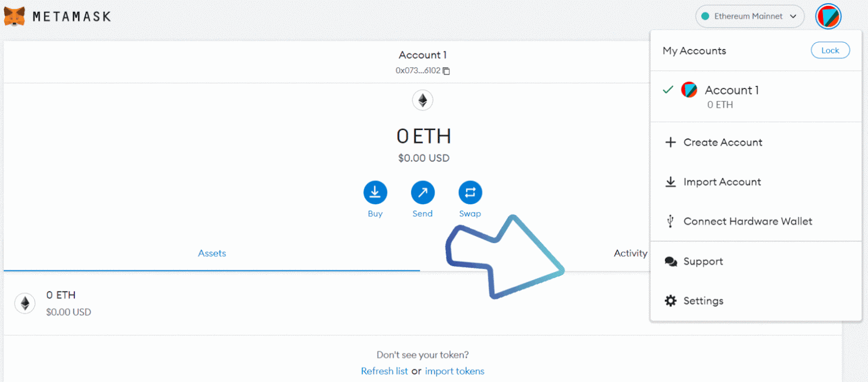Click the ETH icon in the asset list
Viewport: 868px width, 382px height.
click(25, 303)
